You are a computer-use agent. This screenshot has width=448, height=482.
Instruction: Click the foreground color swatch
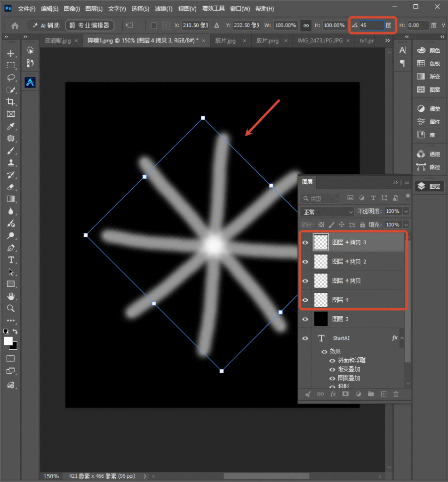[8, 341]
